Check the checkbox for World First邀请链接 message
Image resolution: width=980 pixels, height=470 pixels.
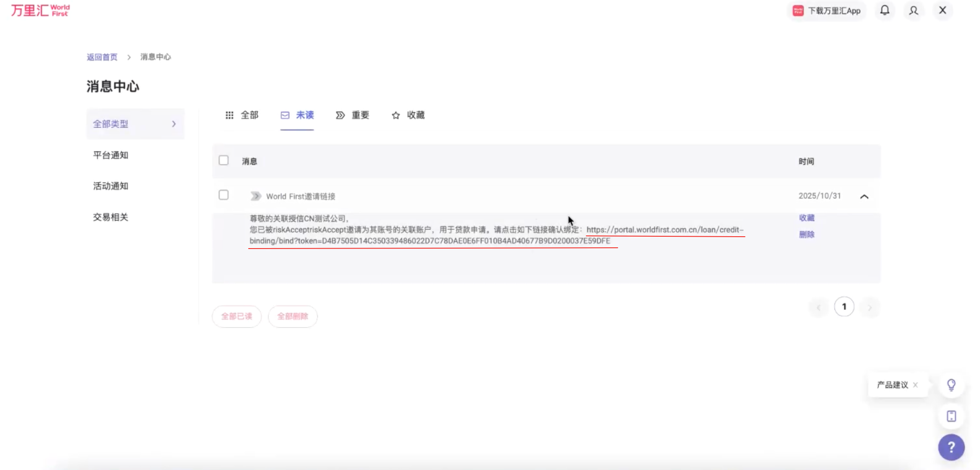(x=224, y=195)
